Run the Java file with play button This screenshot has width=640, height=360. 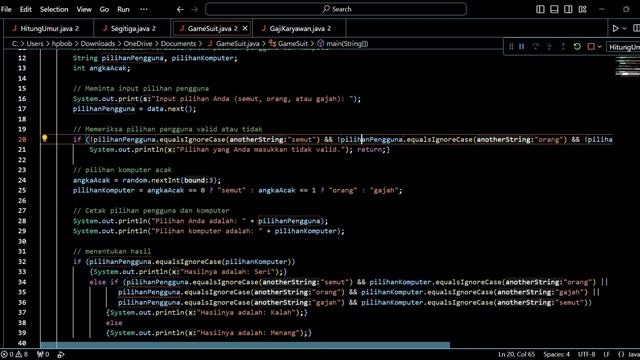[x=615, y=28]
